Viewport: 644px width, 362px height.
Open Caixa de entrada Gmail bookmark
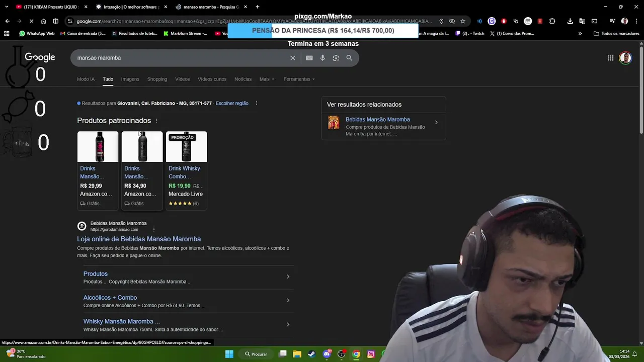(83, 34)
